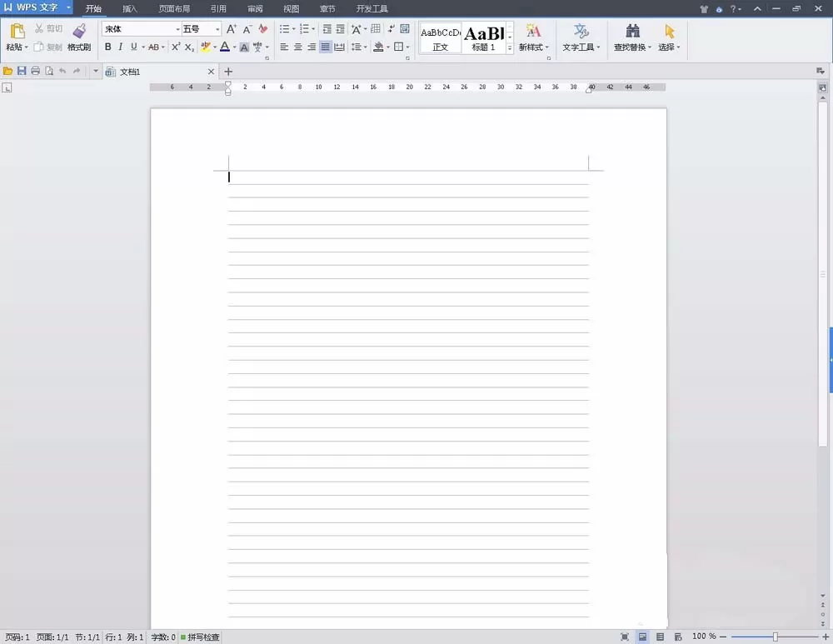Switch to outline view icon in status bar
The width and height of the screenshot is (833, 644).
[661, 637]
